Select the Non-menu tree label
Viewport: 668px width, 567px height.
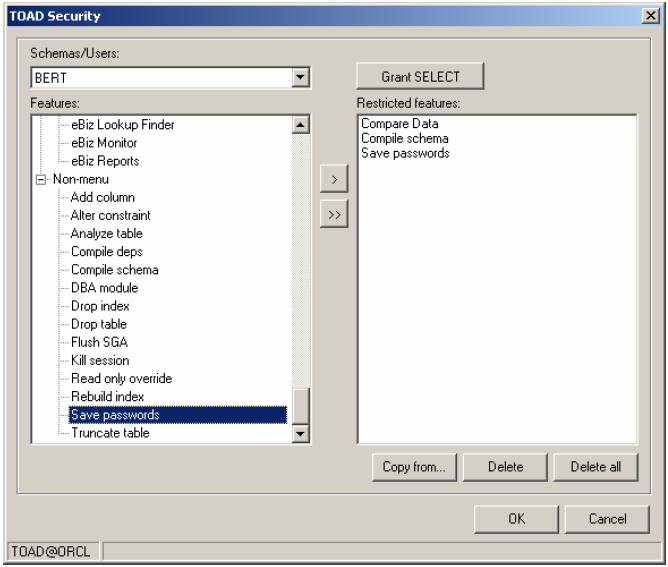coord(81,179)
